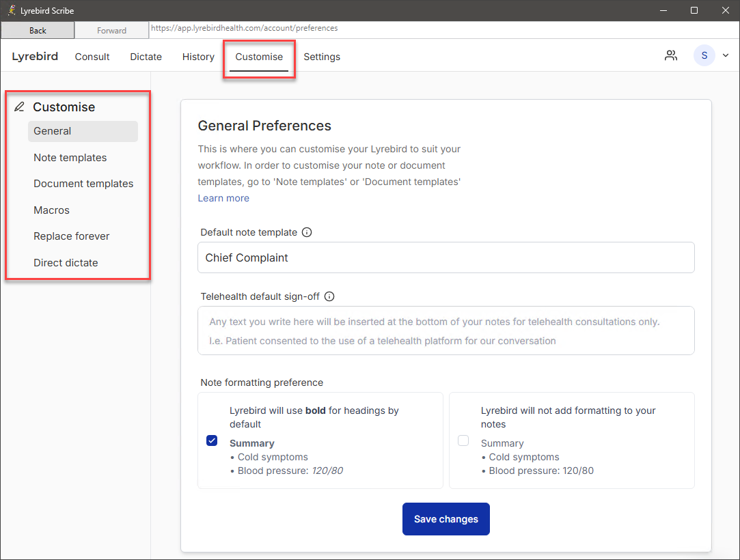Open Replace forever section
Viewport: 740px width, 560px height.
point(71,236)
